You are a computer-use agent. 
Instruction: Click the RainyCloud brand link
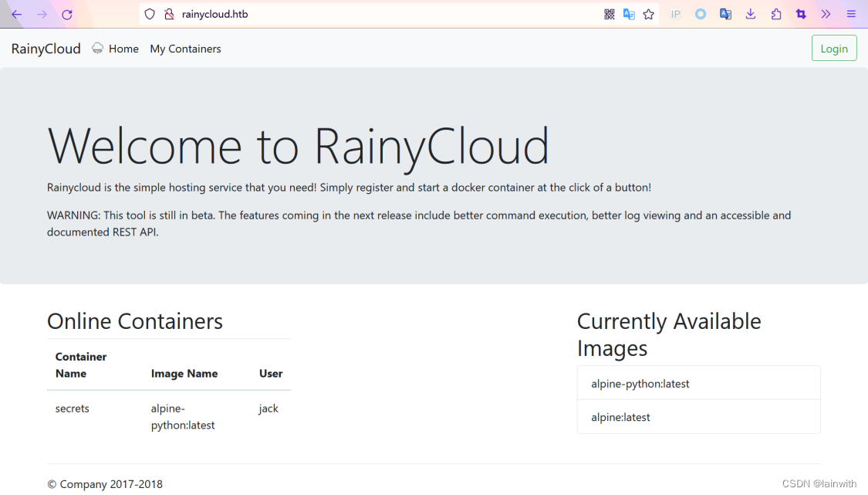46,49
